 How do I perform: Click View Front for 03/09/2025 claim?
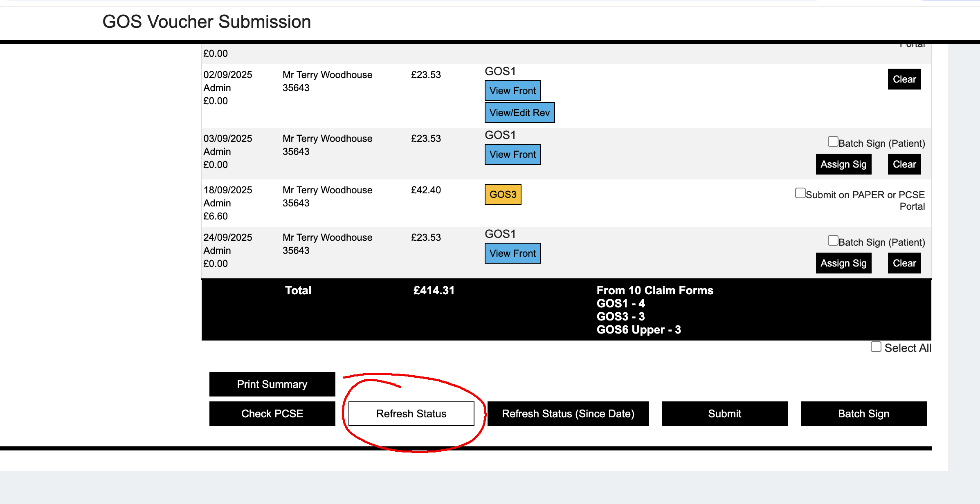click(512, 155)
